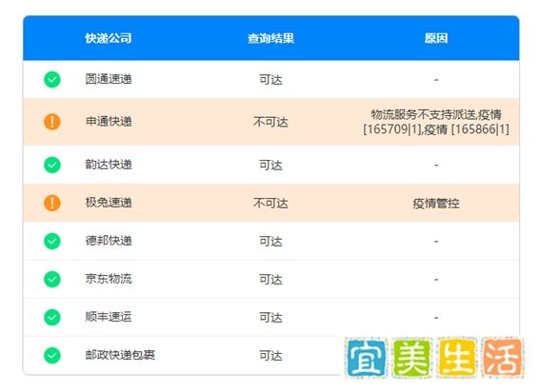Click the 疫情管控 reason cell

(x=436, y=204)
